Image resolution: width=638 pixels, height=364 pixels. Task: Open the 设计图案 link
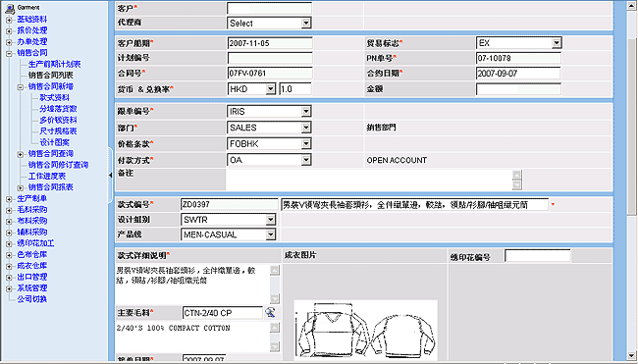click(x=55, y=142)
